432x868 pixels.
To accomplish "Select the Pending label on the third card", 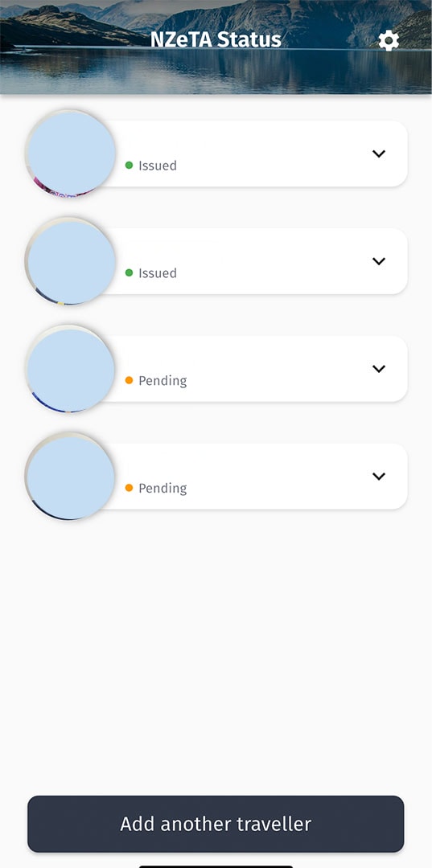I will click(x=163, y=381).
